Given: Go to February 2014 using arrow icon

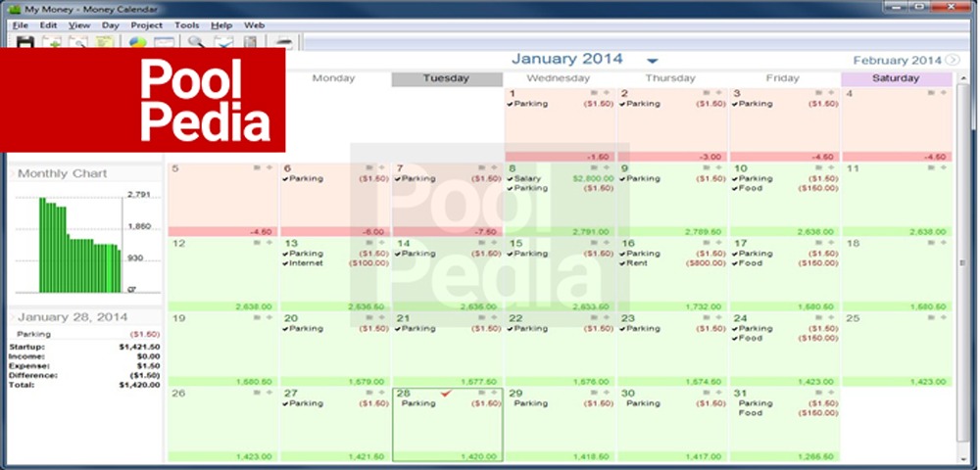Looking at the screenshot, I should pos(952,61).
